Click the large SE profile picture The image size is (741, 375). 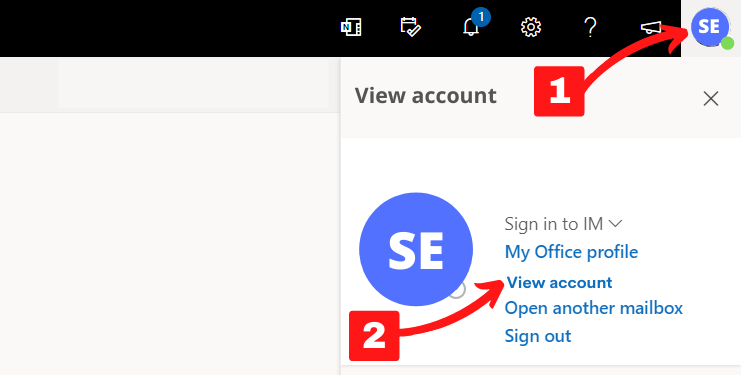pos(416,249)
